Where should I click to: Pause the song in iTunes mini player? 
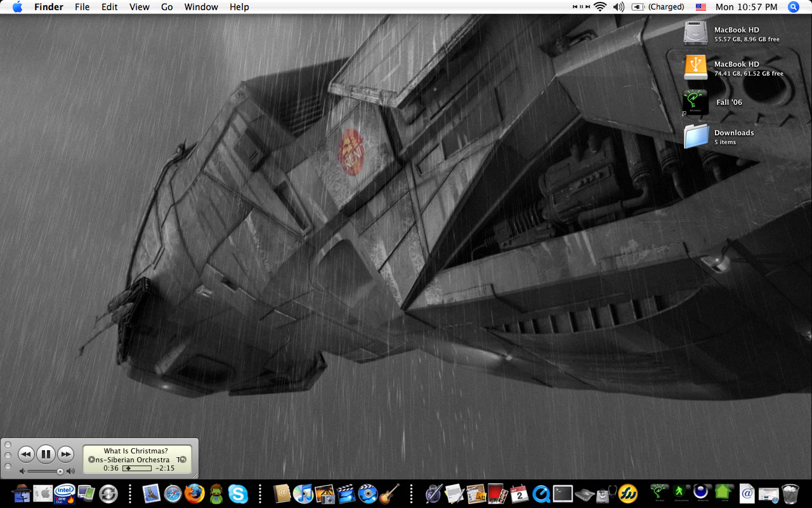click(x=46, y=454)
